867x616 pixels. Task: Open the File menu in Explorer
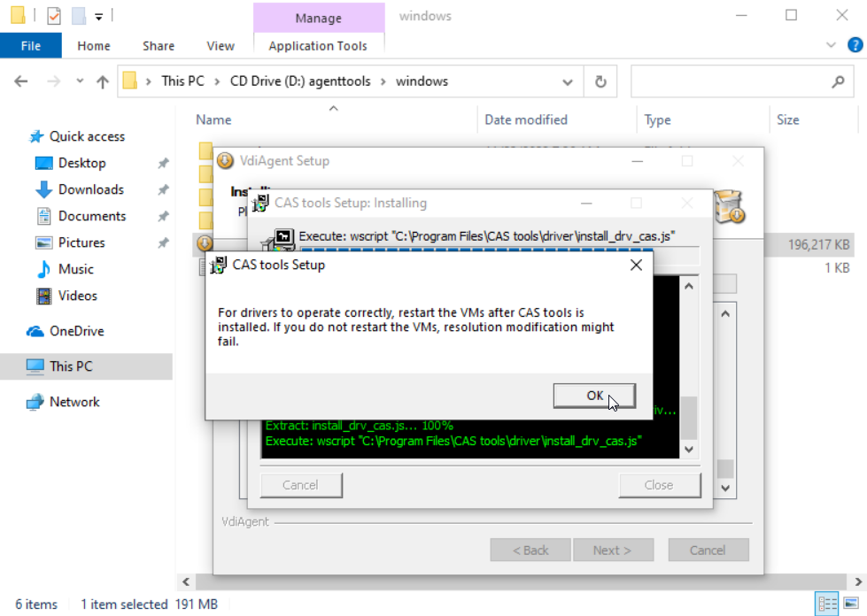point(31,46)
